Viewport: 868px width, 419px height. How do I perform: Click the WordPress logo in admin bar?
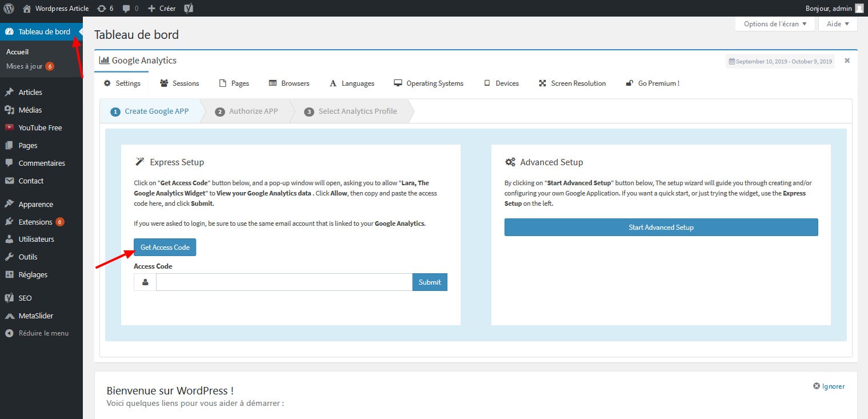tap(9, 8)
